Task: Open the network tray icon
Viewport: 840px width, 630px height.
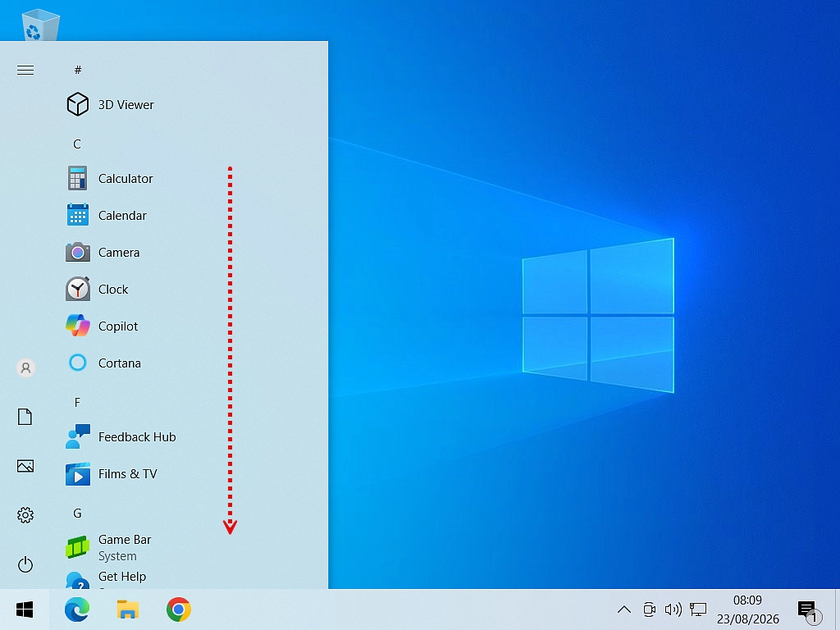Action: [x=698, y=609]
